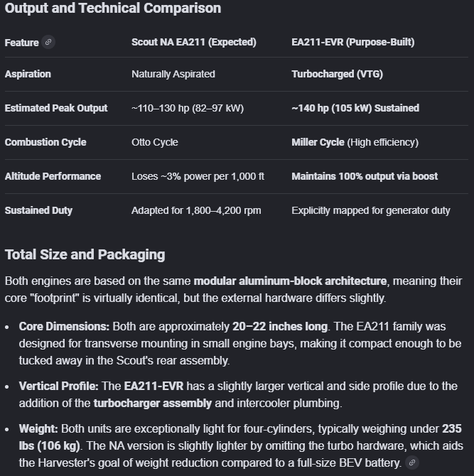The width and height of the screenshot is (474, 476).
Task: Click the Miller Cycle bold text
Action: click(318, 142)
